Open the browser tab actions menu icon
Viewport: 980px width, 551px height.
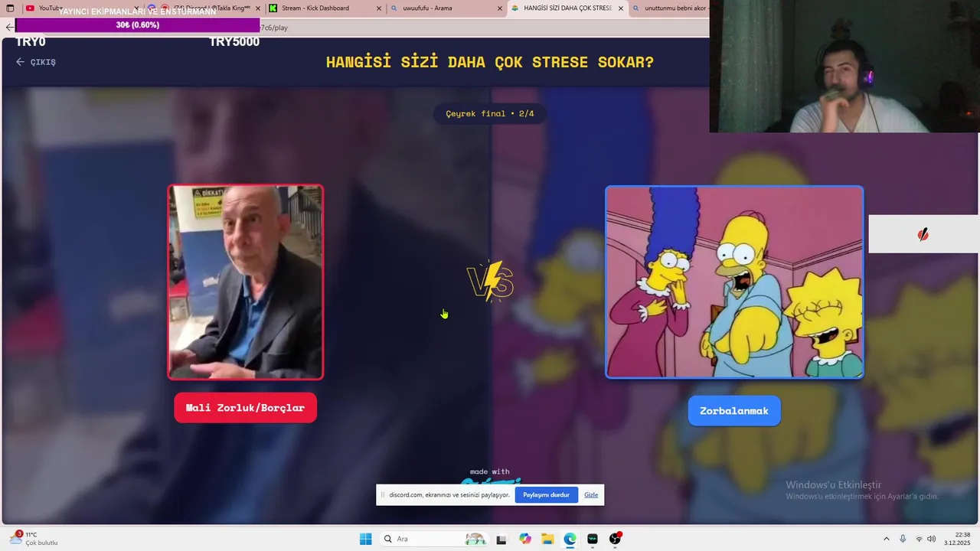click(10, 8)
